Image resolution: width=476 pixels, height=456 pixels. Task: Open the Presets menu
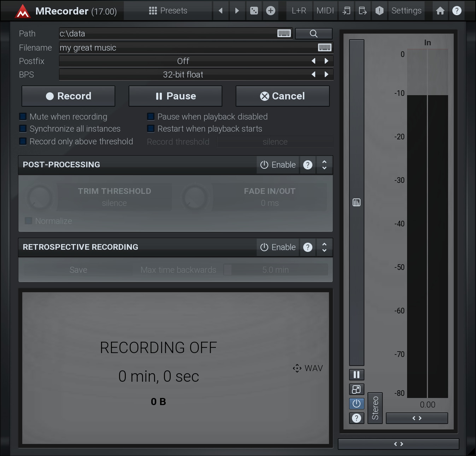point(168,11)
